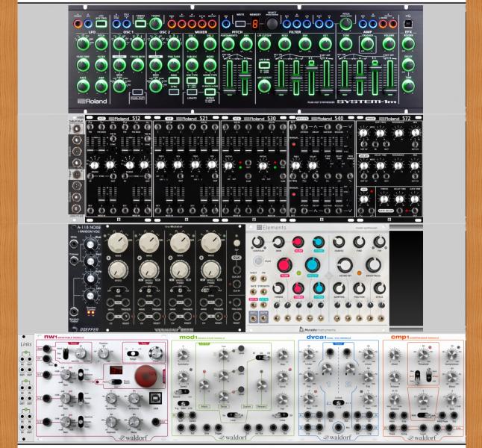The height and width of the screenshot is (448, 482).
Task: Click the big red knob on nw1
Action: pos(147,376)
